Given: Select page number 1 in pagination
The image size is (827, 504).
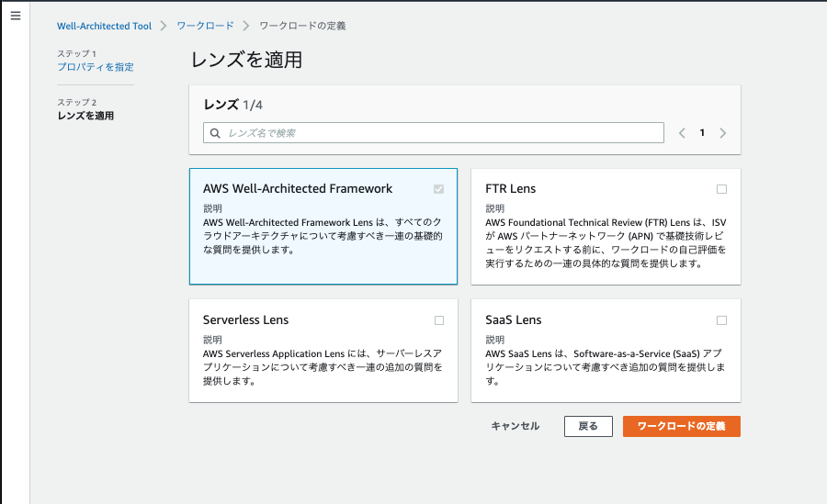Looking at the screenshot, I should 702,133.
